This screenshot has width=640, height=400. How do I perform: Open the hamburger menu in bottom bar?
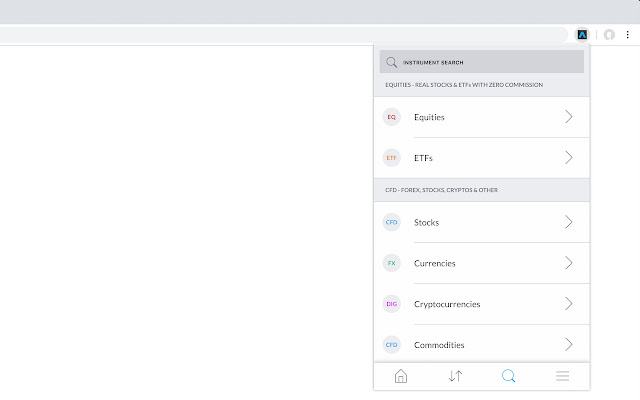tap(563, 376)
